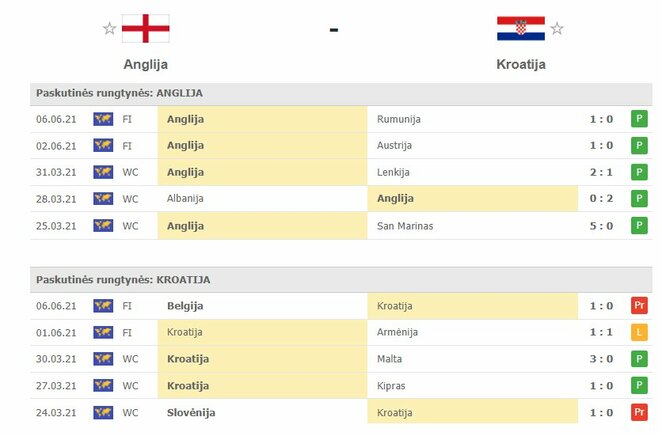Open the Albanija vs Anglija match row
The height and width of the screenshot is (436, 662).
(x=341, y=198)
